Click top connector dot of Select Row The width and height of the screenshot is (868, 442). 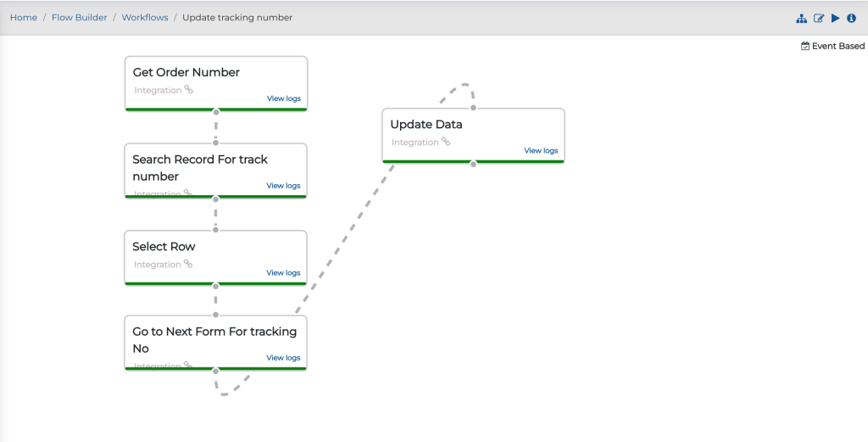coord(216,230)
